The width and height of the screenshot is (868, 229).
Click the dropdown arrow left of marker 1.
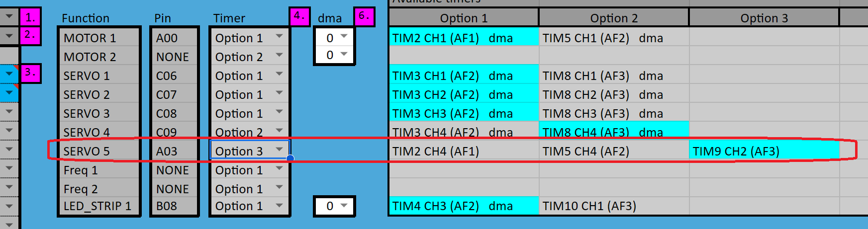click(x=9, y=17)
